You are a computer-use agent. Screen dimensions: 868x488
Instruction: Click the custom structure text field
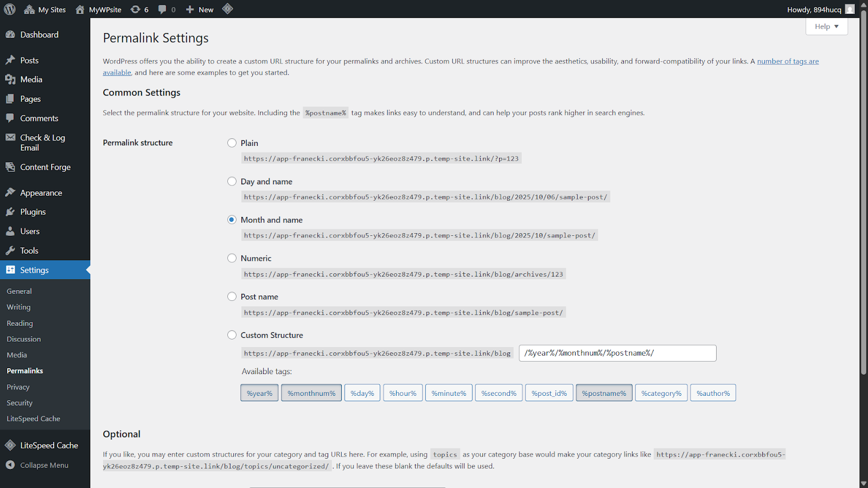tap(617, 352)
